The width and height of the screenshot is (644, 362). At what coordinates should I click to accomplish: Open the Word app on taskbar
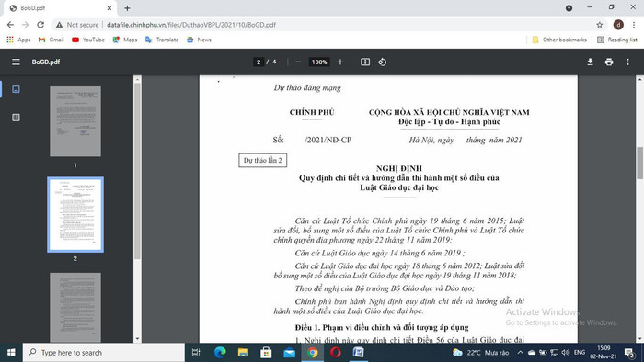click(359, 353)
